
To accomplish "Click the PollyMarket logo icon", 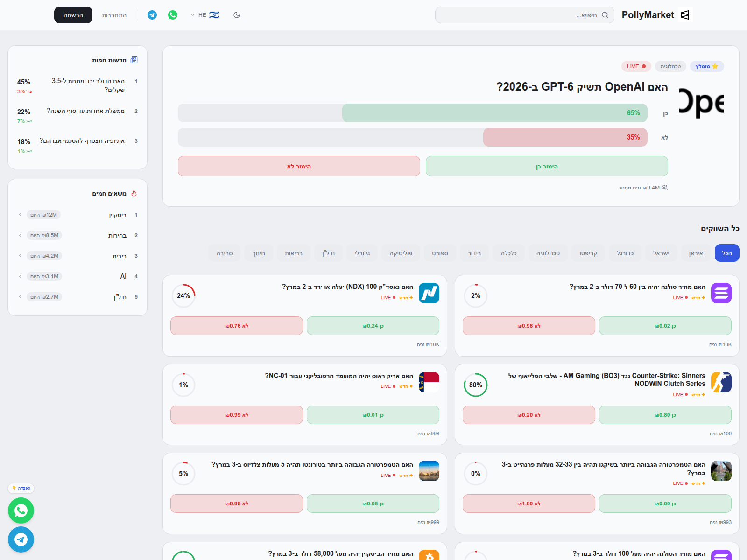I will point(684,14).
